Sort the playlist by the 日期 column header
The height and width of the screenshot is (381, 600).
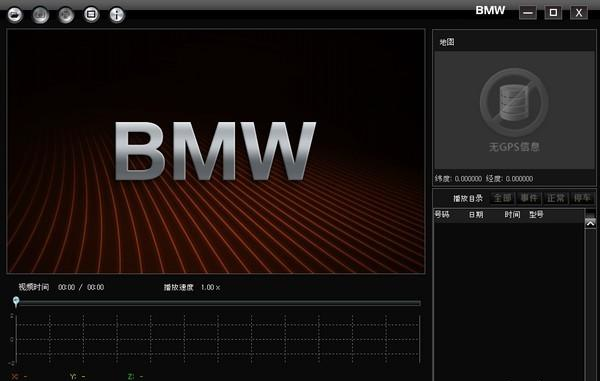pyautogui.click(x=476, y=215)
